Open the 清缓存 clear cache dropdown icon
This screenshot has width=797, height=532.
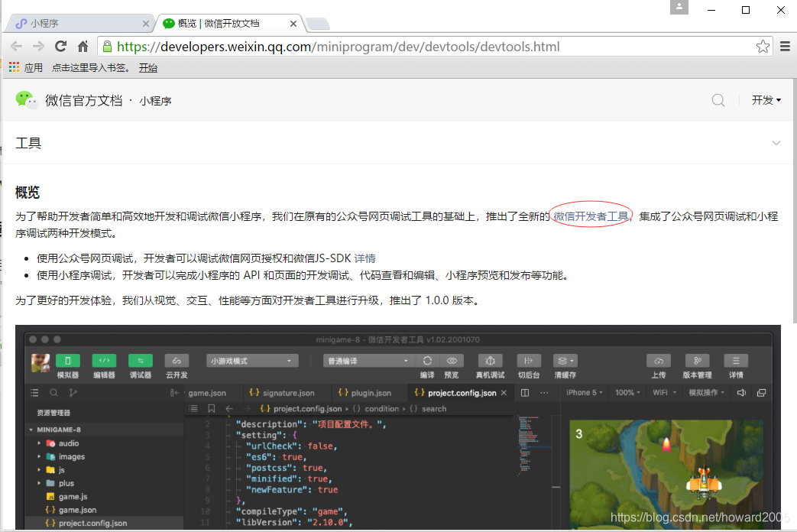(x=565, y=361)
